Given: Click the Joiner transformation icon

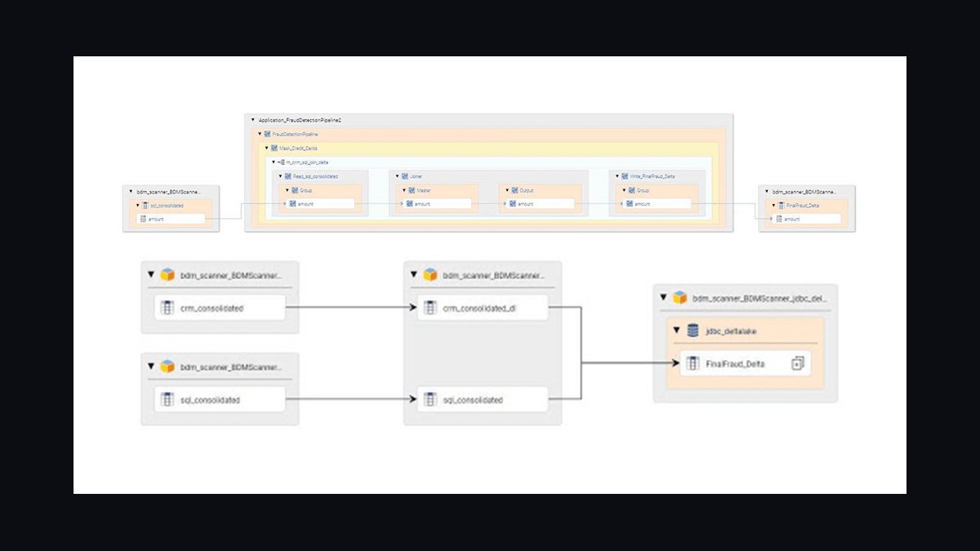Looking at the screenshot, I should [405, 176].
